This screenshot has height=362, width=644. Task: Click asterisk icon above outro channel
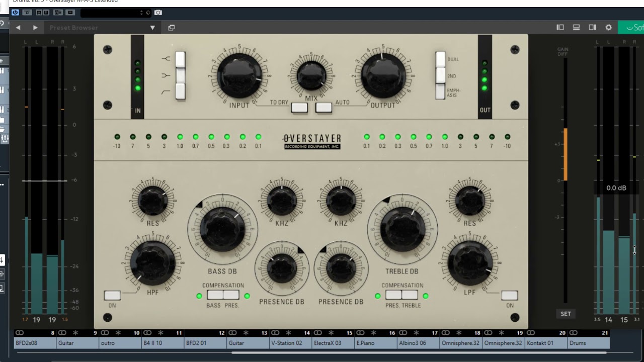(118, 333)
